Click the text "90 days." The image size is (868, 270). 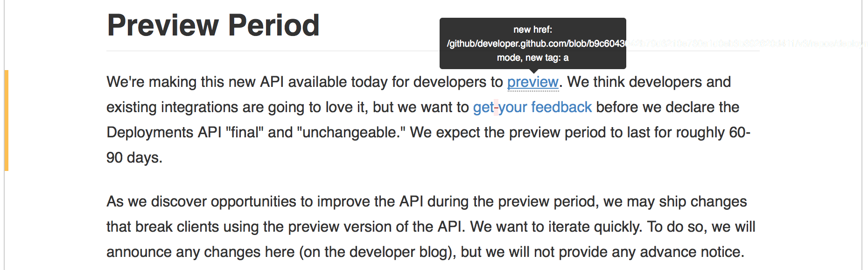click(134, 158)
